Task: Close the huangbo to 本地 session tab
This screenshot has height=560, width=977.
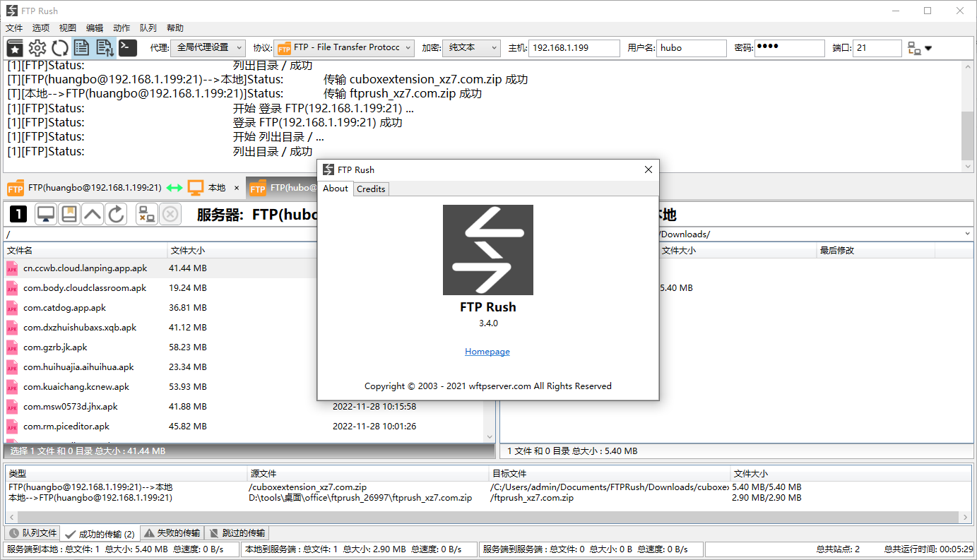Action: [237, 189]
